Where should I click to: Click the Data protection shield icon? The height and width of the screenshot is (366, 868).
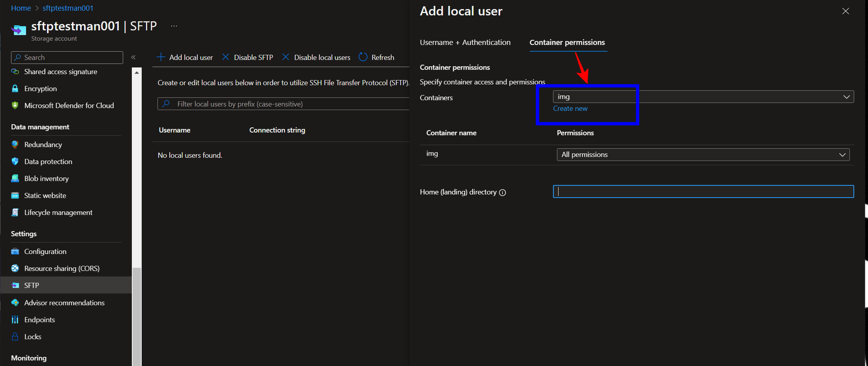[x=15, y=161]
